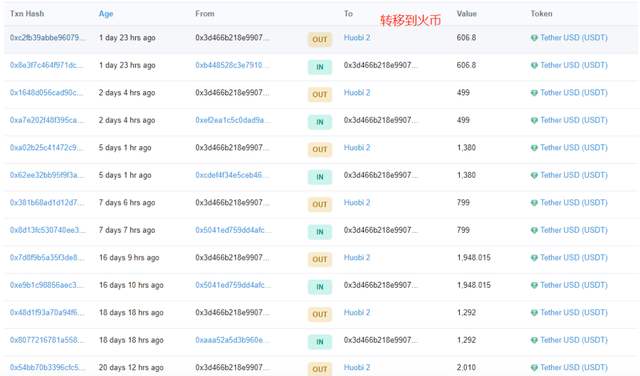This screenshot has width=640, height=376.
Task: Open sender address 0xb448528c3e7910
Action: click(x=232, y=65)
